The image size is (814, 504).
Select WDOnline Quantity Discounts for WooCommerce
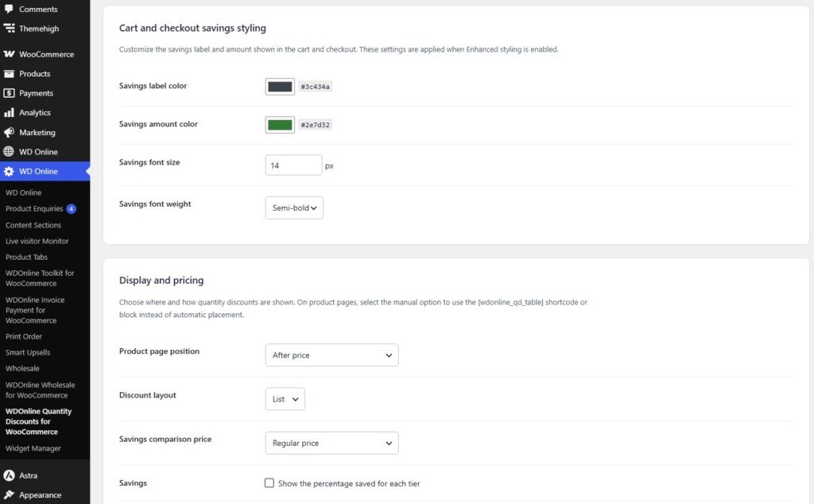click(38, 421)
